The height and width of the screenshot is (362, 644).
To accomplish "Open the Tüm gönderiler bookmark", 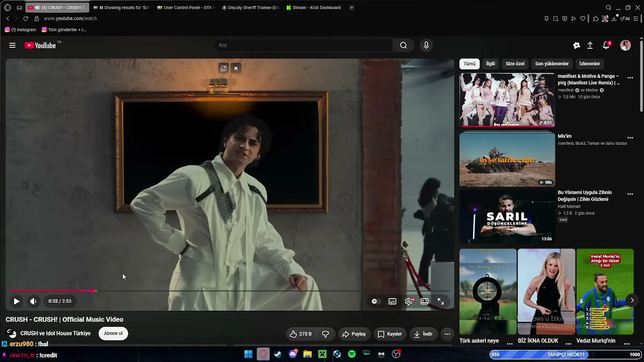I will [x=64, y=30].
